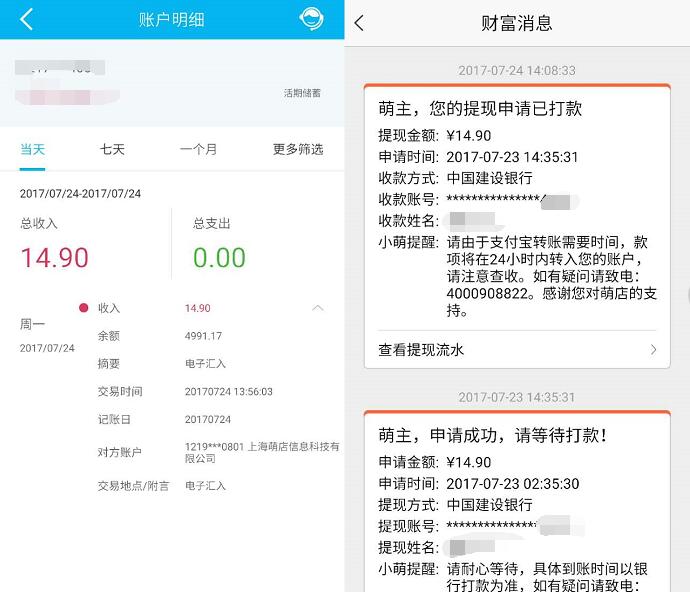Click the 交易地点/附言 value 电子汇入

205,486
